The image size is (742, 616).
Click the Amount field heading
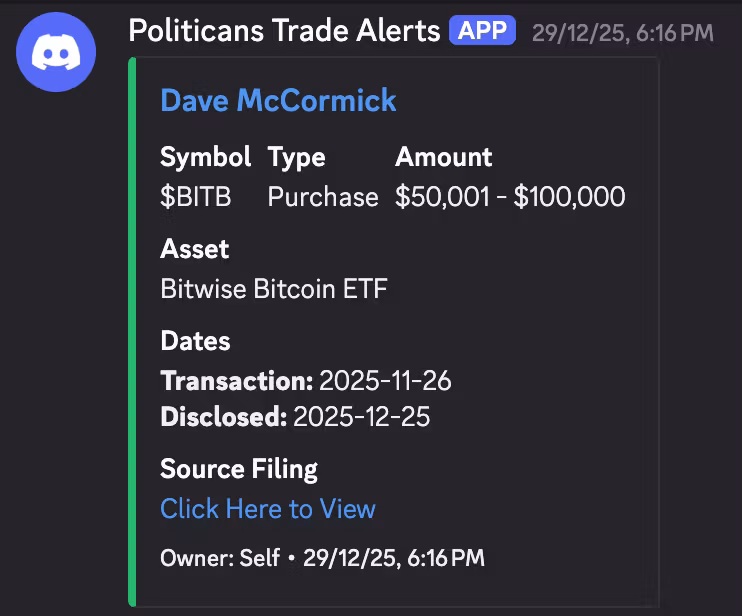444,157
